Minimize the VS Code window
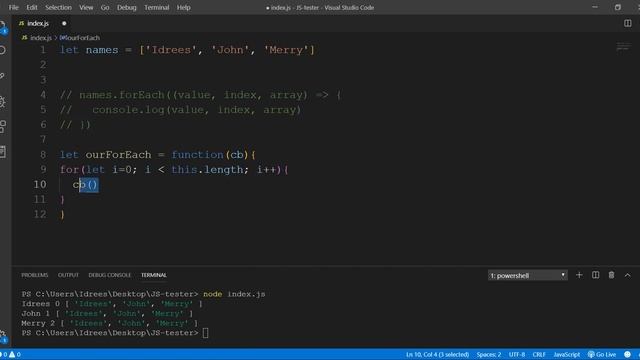The height and width of the screenshot is (360, 640). coord(595,7)
